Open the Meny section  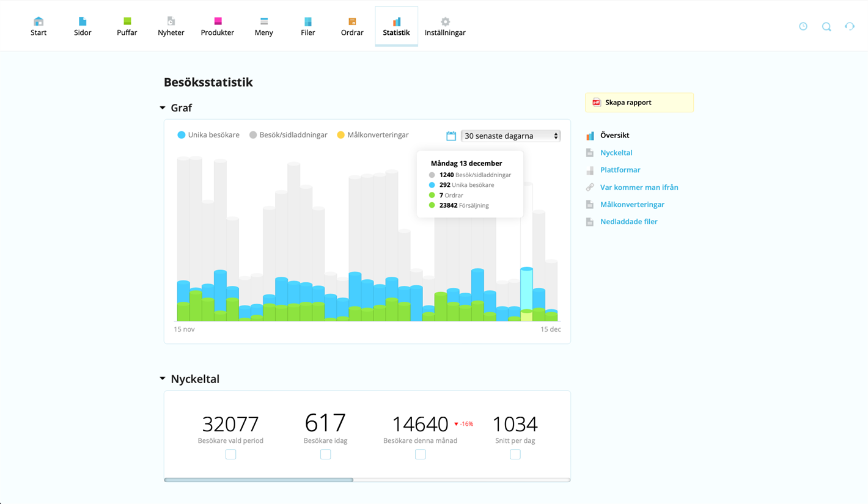[x=264, y=26]
